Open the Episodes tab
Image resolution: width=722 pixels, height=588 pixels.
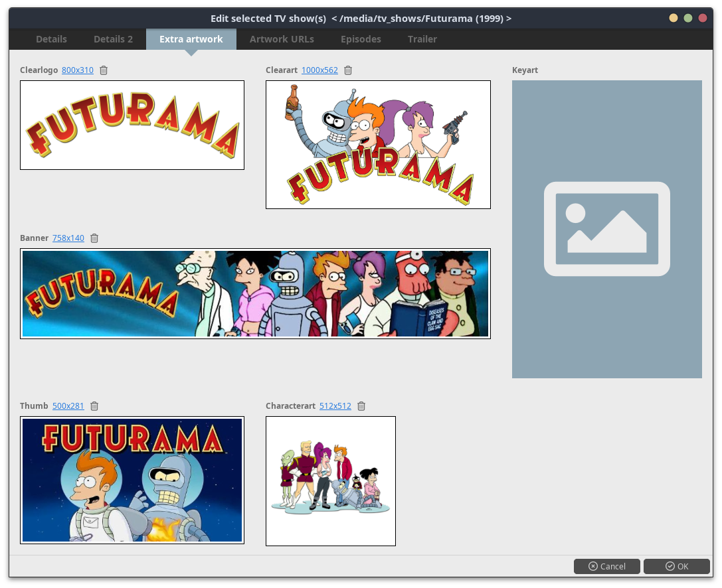[x=361, y=39]
